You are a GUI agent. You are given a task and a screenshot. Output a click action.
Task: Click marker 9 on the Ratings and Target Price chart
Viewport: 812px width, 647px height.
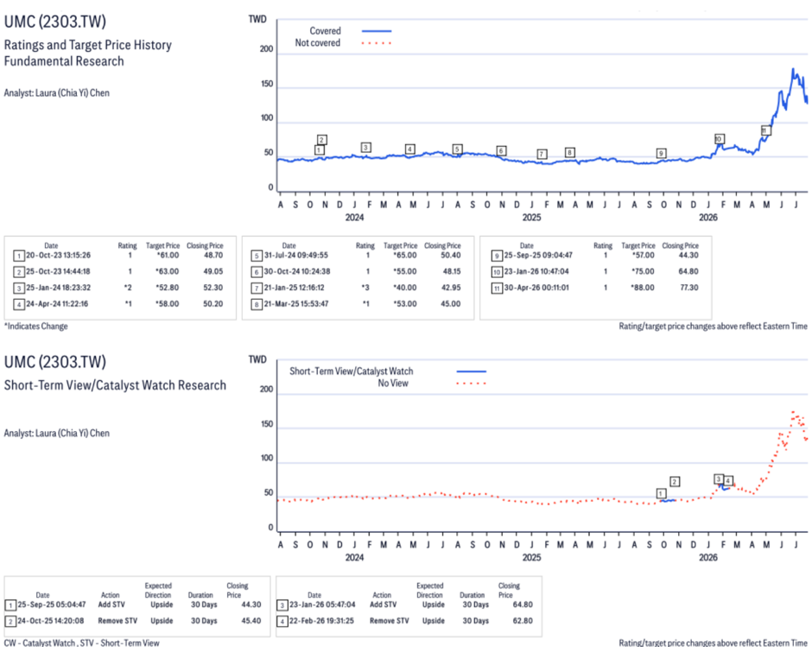coord(661,154)
